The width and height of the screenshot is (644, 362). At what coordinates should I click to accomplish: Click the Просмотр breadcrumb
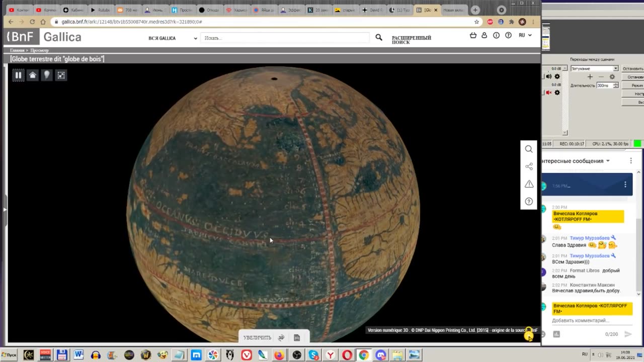39,50
